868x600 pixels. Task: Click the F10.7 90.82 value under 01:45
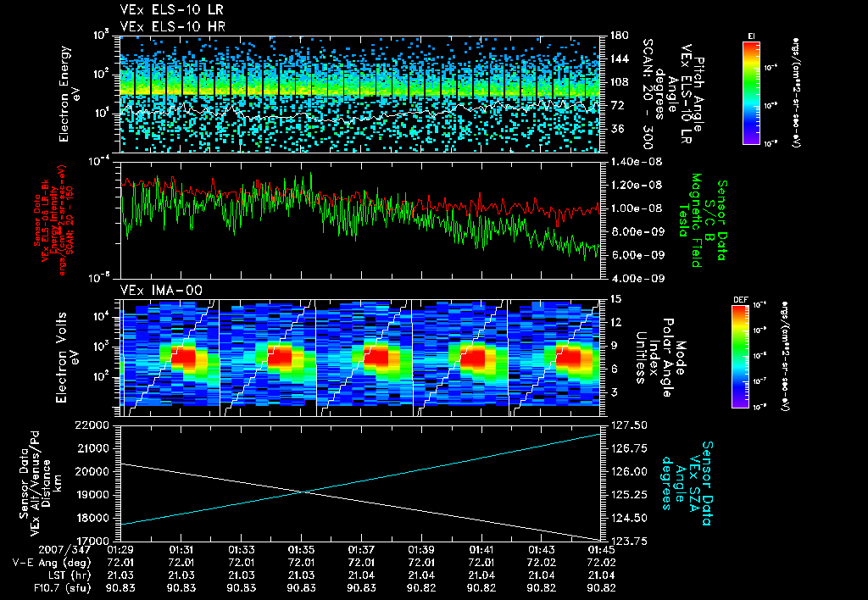pyautogui.click(x=602, y=588)
